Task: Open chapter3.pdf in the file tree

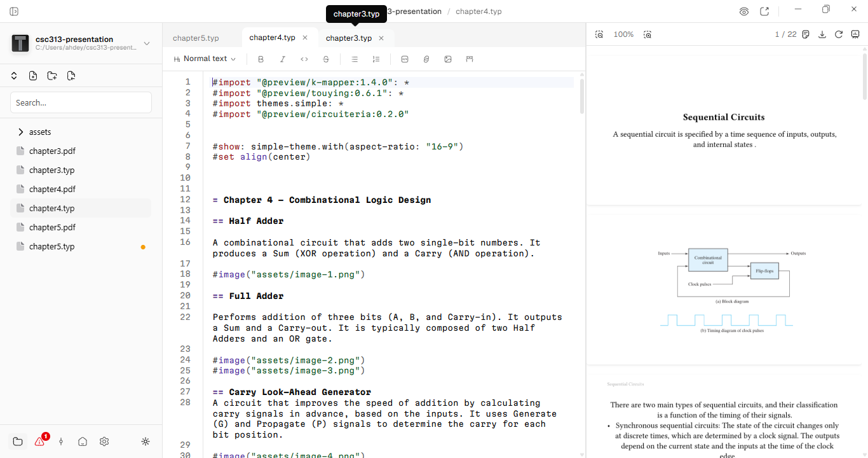Action: [81, 151]
